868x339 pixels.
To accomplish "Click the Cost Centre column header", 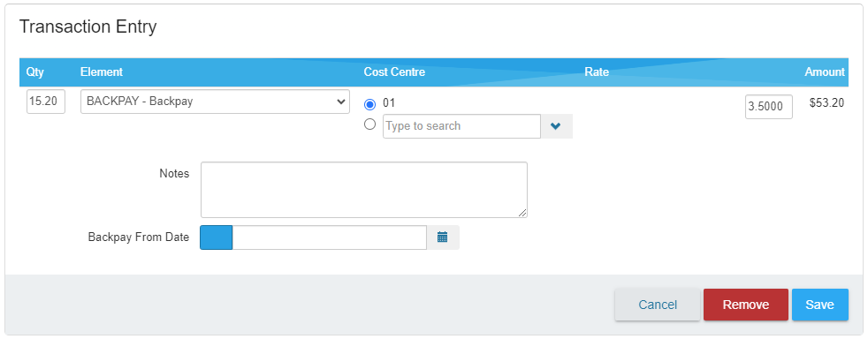I will coord(394,72).
